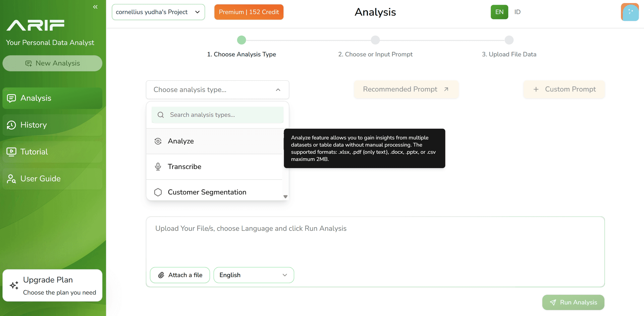Viewport: 644px width, 316px height.
Task: Click the analysis list scroll-down arrow
Action: 285,197
